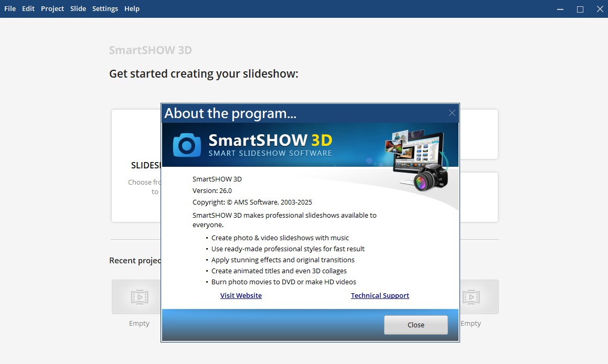This screenshot has width=608, height=364.
Task: Open the Settings menu
Action: coord(105,9)
